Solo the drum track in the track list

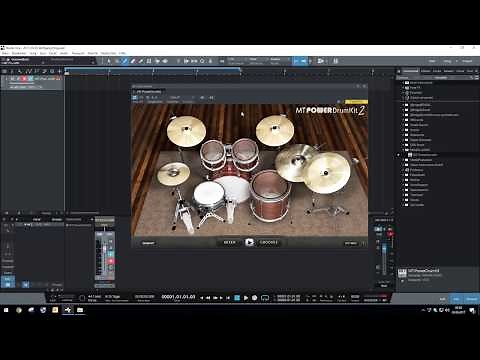[x=18, y=79]
